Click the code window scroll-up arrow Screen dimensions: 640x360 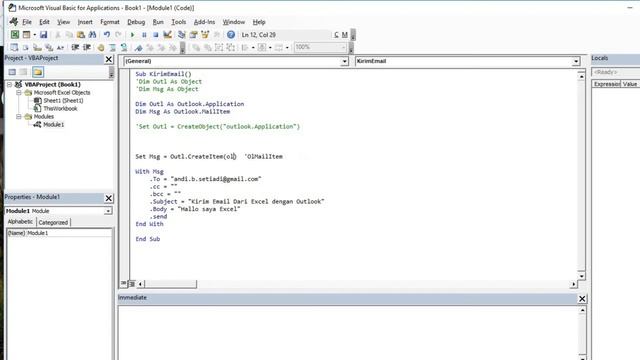[x=581, y=76]
